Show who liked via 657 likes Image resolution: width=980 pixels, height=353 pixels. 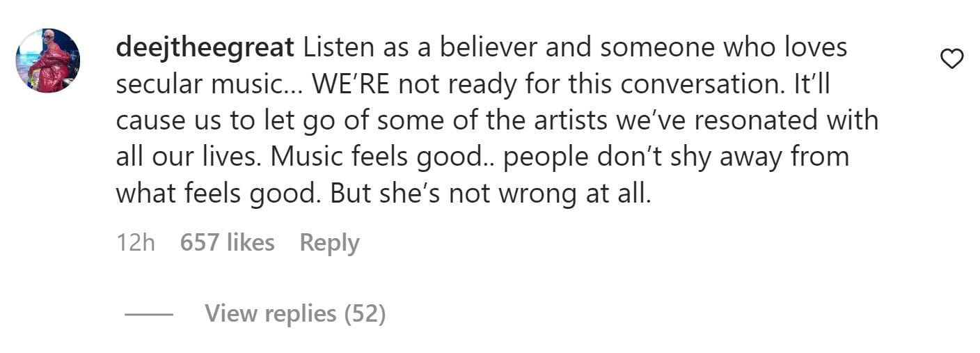click(x=227, y=242)
